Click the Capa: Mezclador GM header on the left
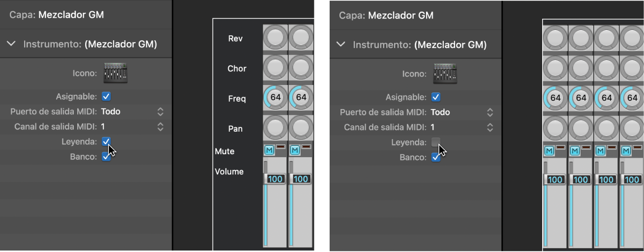644x252 pixels. coord(57,15)
